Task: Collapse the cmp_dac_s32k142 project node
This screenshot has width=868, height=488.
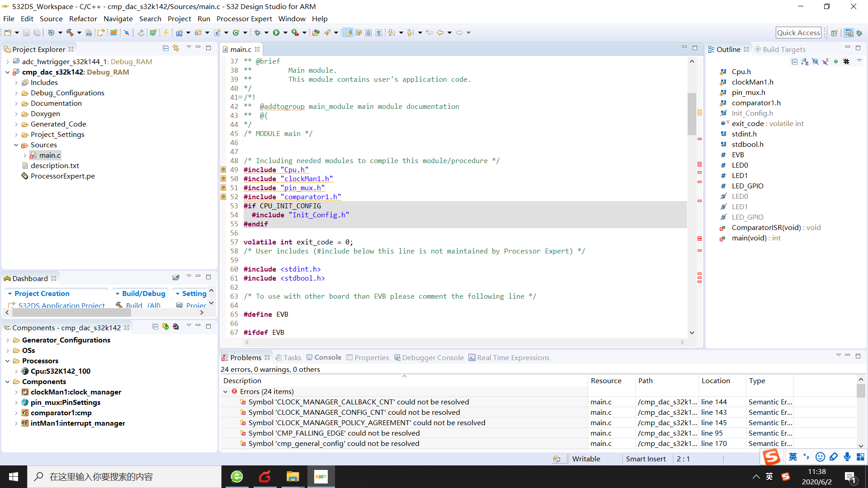Action: tap(8, 72)
